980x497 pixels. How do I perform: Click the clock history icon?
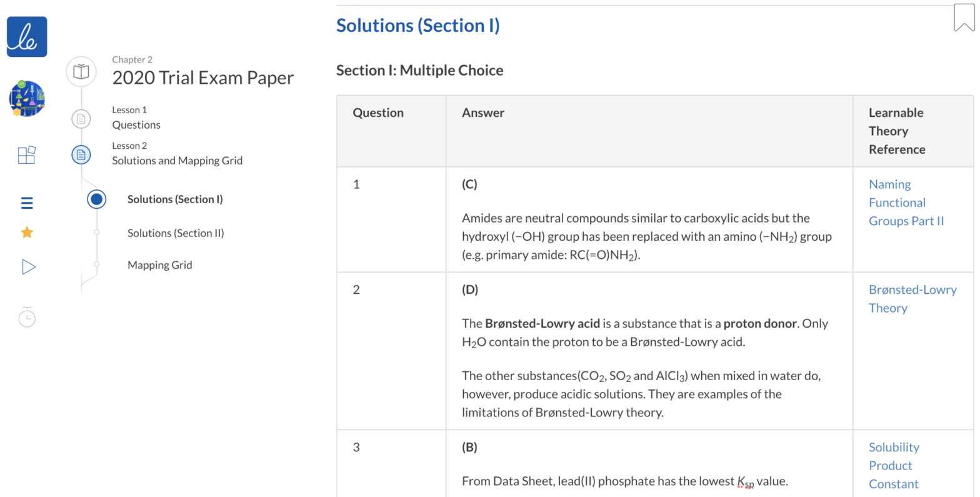click(26, 318)
